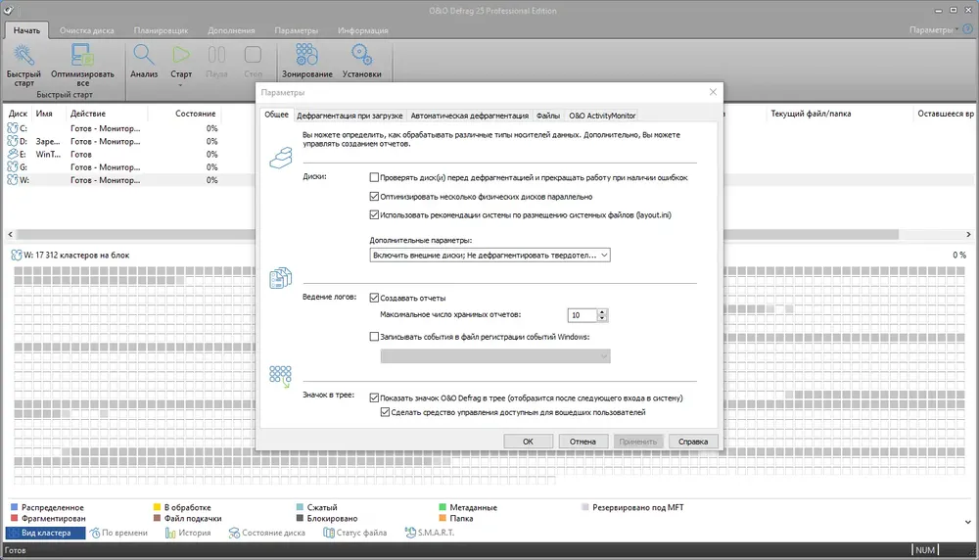
Task: Sort by Действие column header
Action: [x=88, y=114]
